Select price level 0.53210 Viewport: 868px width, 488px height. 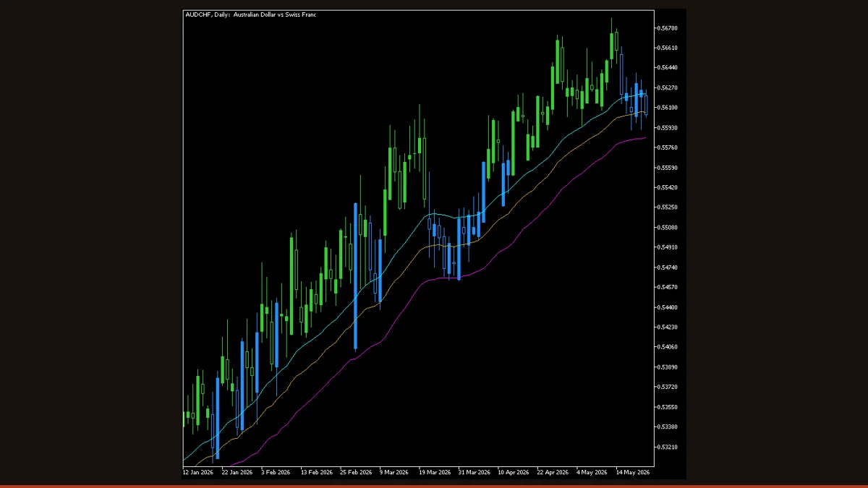668,447
